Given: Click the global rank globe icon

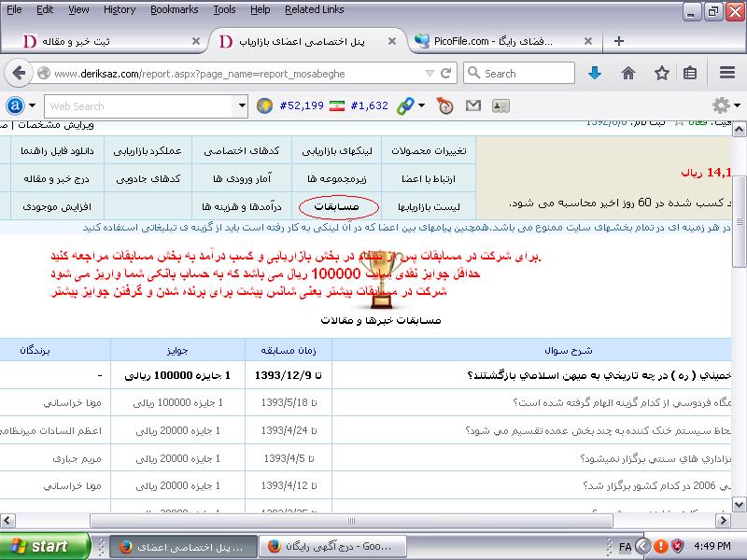Looking at the screenshot, I should click(264, 105).
